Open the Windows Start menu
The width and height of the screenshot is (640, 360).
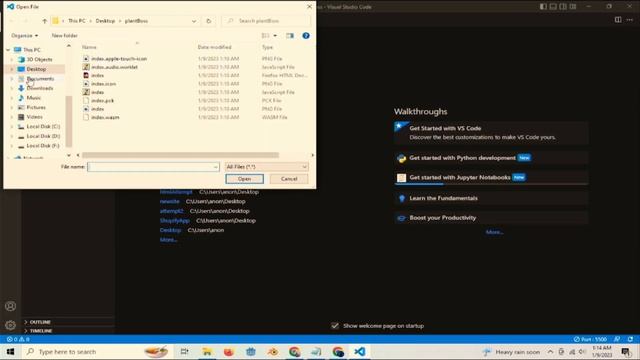click(10, 351)
